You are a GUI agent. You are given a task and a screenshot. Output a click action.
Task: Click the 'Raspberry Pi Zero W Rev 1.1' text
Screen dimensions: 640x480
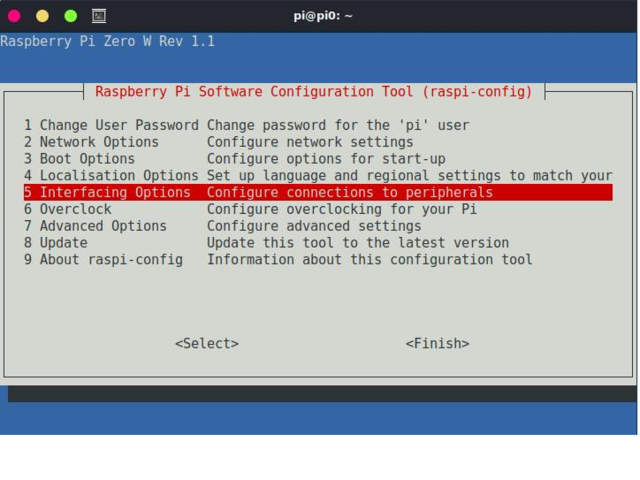107,41
